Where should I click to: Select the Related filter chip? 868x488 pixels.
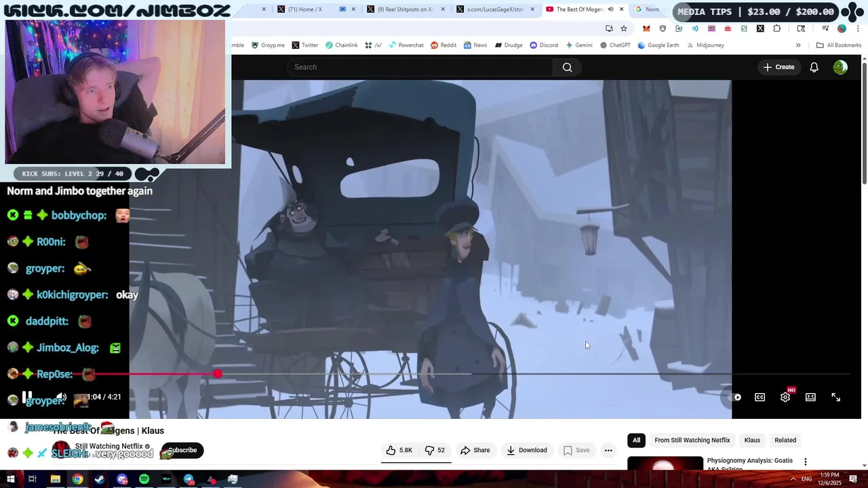tap(785, 440)
